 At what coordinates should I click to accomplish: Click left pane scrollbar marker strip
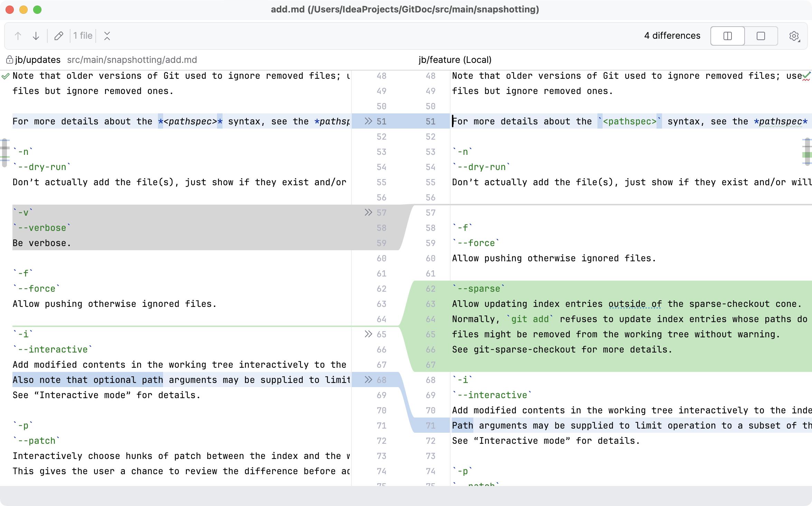coord(4,153)
